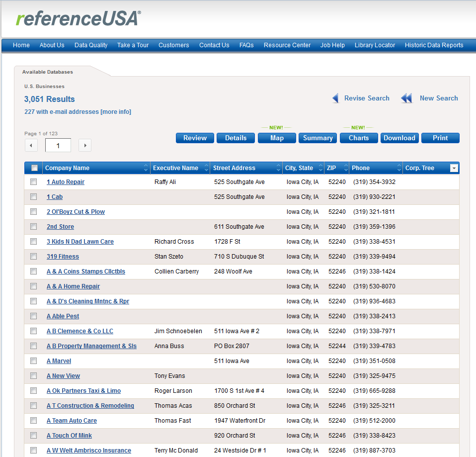The height and width of the screenshot is (457, 476).
Task: Click the page number input field
Action: pyautogui.click(x=58, y=145)
